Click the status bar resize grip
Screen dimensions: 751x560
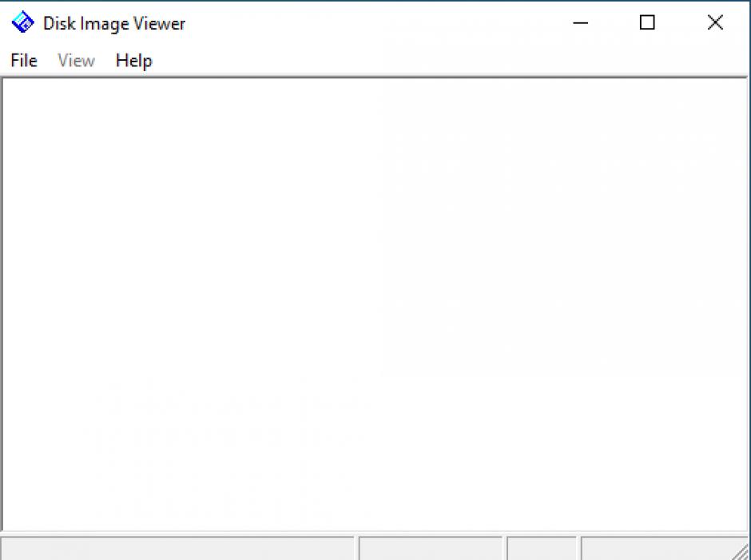[x=741, y=551]
